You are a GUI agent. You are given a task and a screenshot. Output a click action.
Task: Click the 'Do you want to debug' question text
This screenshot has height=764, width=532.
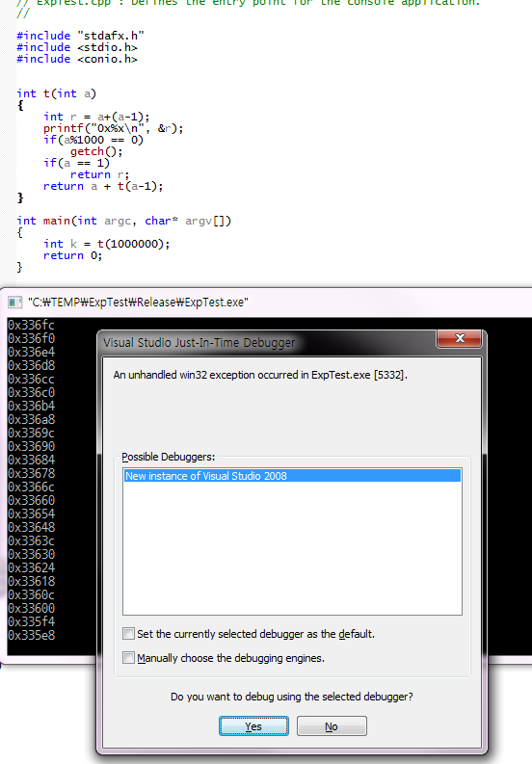(x=292, y=697)
